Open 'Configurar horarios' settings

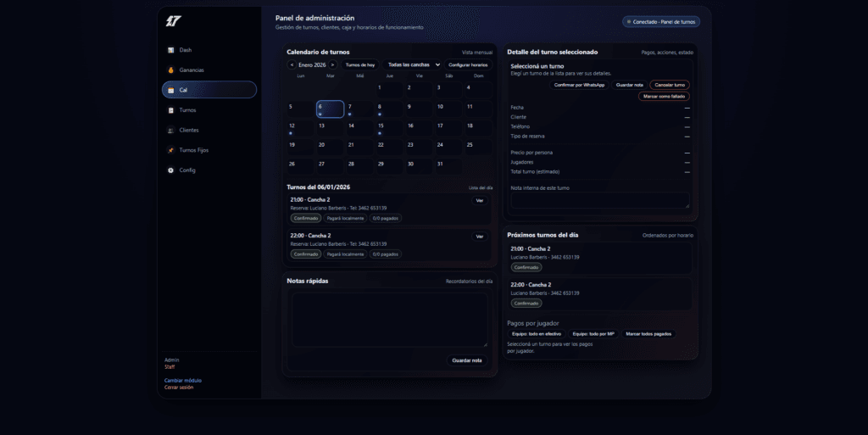pyautogui.click(x=468, y=64)
